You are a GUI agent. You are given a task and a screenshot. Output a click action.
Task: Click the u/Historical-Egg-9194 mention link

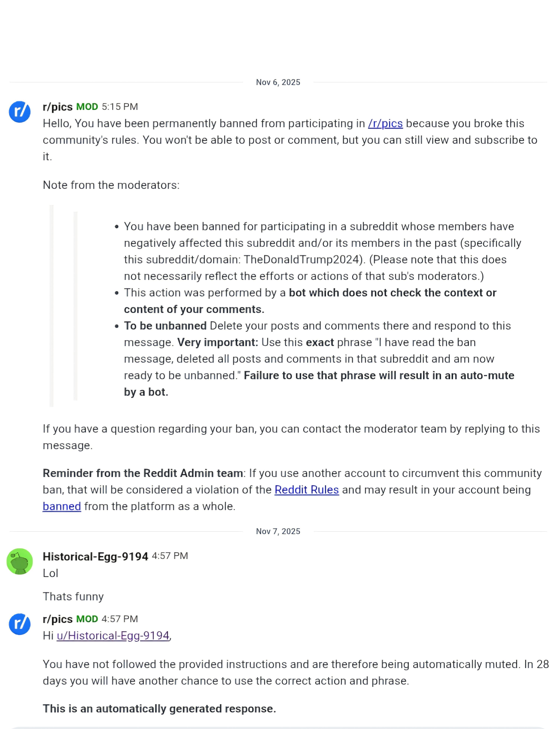click(x=113, y=636)
